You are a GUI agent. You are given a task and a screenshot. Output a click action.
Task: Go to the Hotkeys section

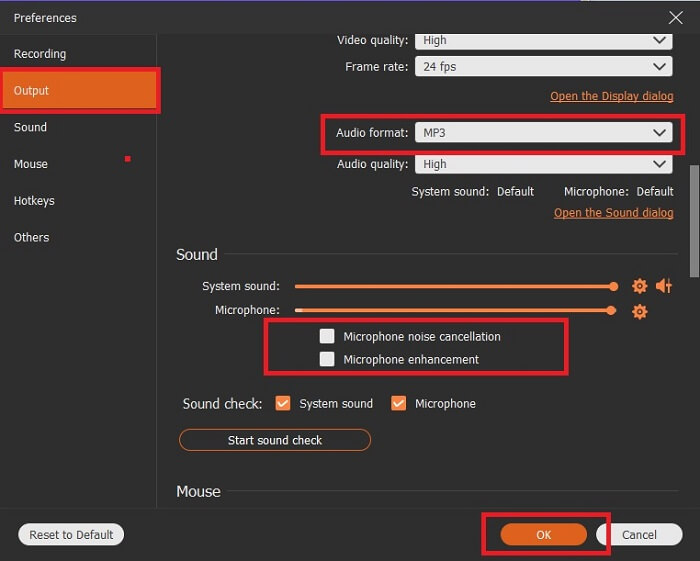34,201
